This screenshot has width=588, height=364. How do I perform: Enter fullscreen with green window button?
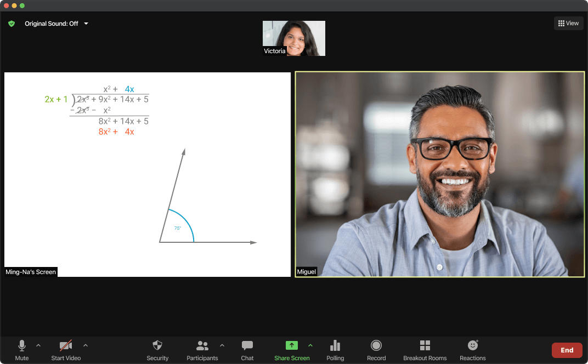[22, 5]
